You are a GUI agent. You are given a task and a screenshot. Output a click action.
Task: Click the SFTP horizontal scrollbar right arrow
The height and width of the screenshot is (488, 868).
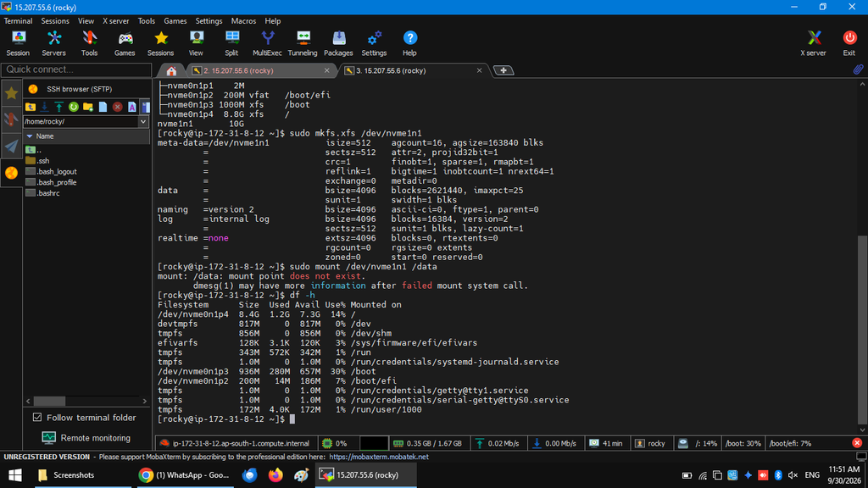[x=144, y=401]
